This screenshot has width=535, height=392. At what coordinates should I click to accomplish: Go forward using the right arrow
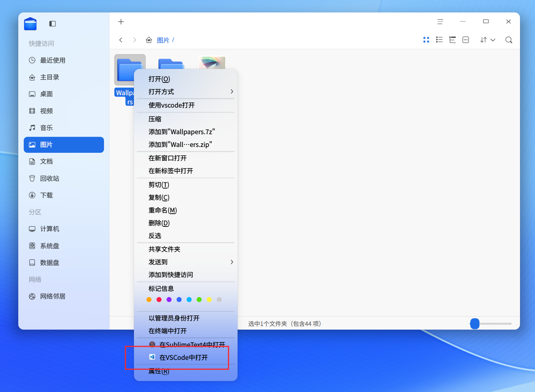point(135,40)
